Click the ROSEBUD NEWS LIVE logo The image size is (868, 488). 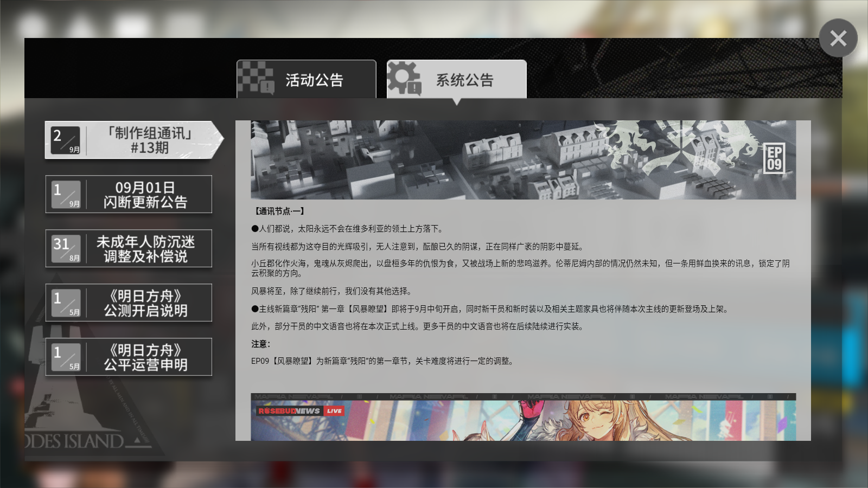point(301,411)
